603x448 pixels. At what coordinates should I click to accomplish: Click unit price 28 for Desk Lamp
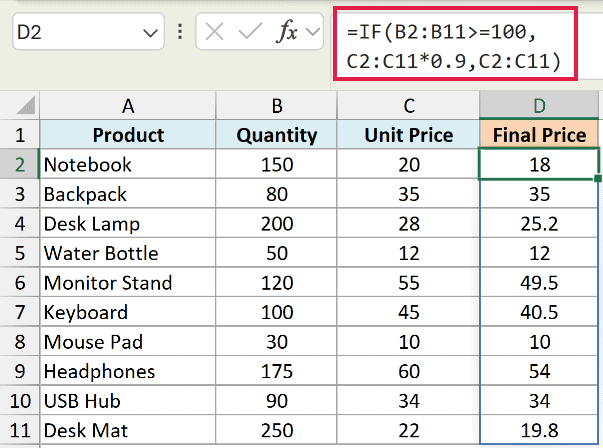pos(408,223)
